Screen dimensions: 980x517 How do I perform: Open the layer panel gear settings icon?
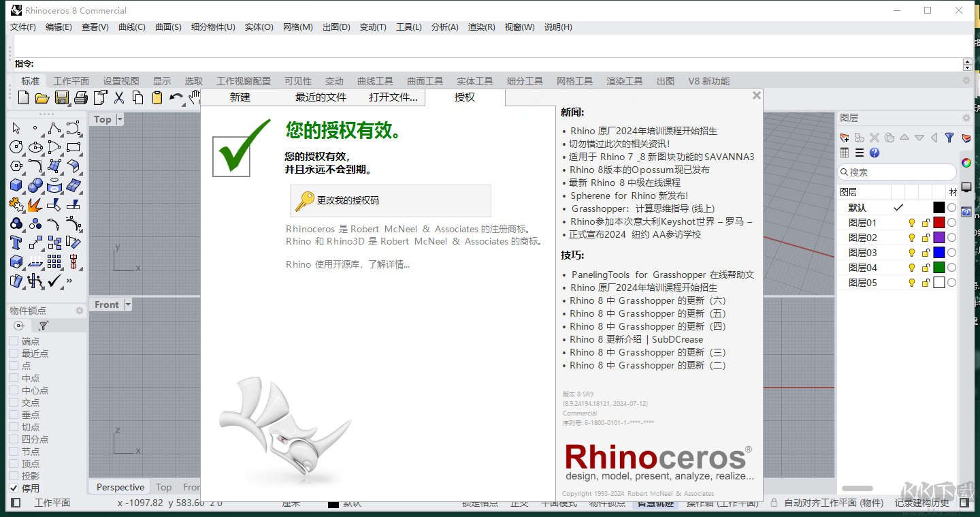(966, 118)
